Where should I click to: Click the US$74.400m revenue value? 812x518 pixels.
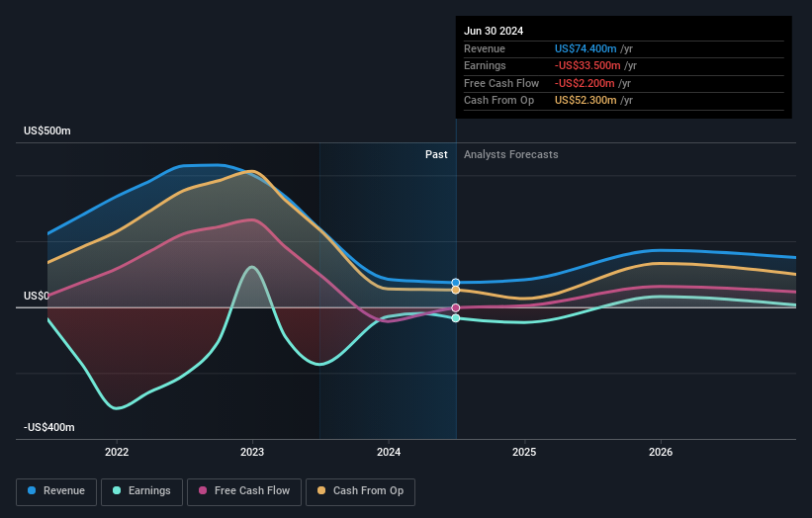click(x=586, y=48)
